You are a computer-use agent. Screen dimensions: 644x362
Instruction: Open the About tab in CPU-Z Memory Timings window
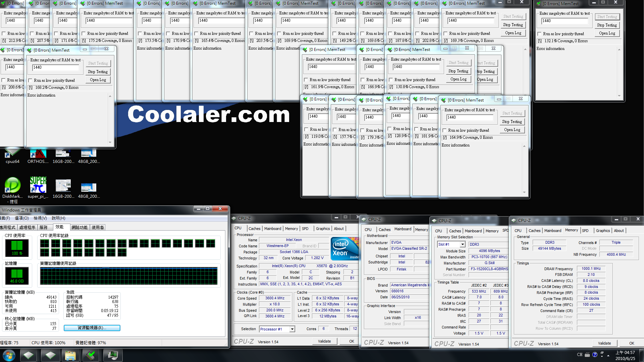click(x=619, y=231)
